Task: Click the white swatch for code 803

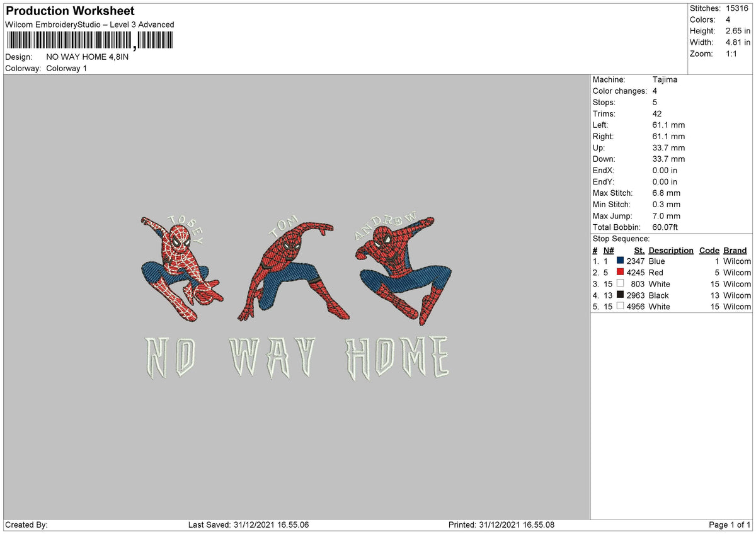Action: coord(620,283)
